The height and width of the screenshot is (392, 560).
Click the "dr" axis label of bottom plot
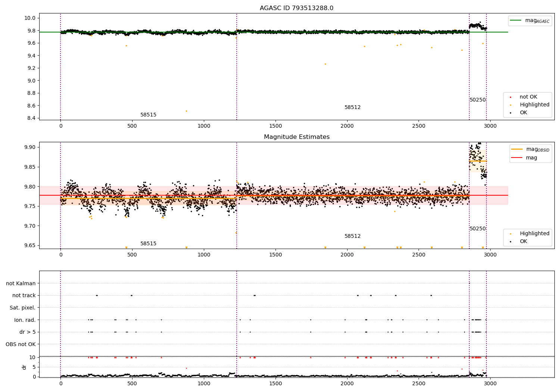pyautogui.click(x=24, y=367)
